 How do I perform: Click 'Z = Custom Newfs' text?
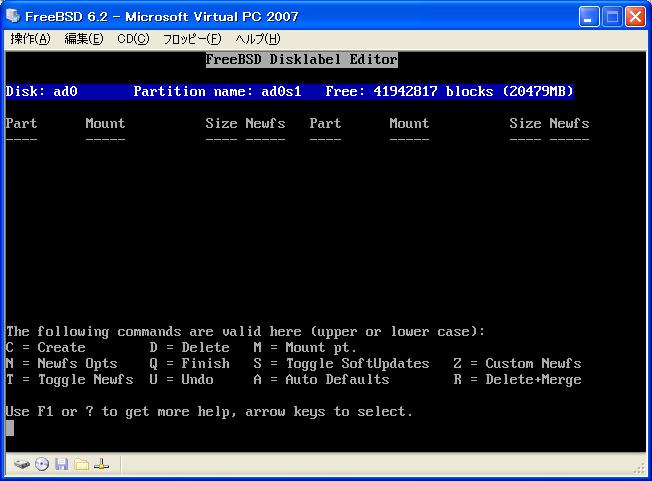(517, 363)
